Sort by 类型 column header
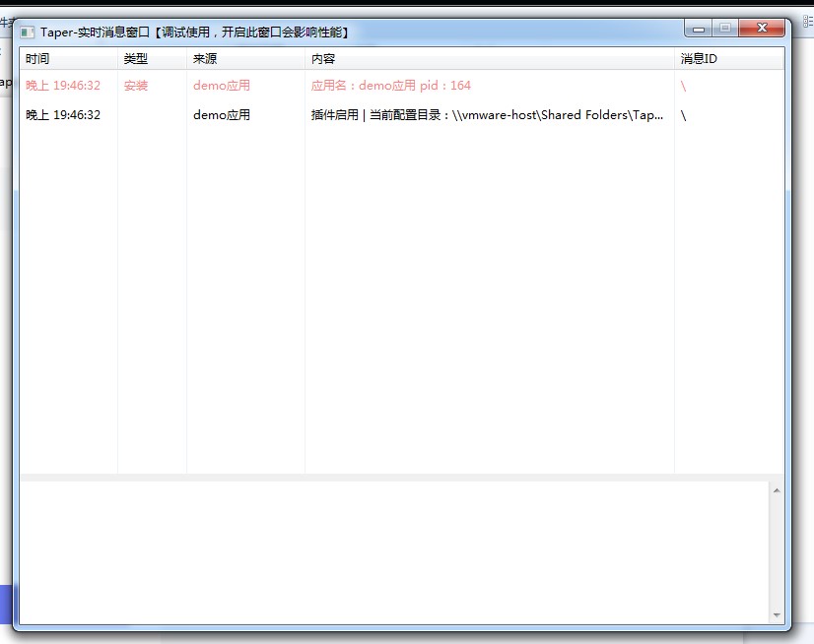 (x=152, y=59)
